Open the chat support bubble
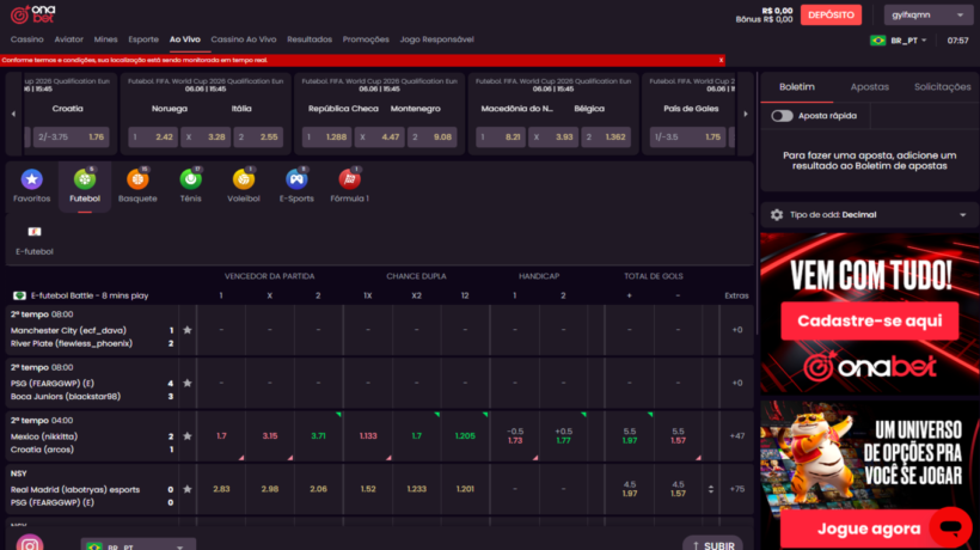Image resolution: width=980 pixels, height=550 pixels. coord(950,527)
